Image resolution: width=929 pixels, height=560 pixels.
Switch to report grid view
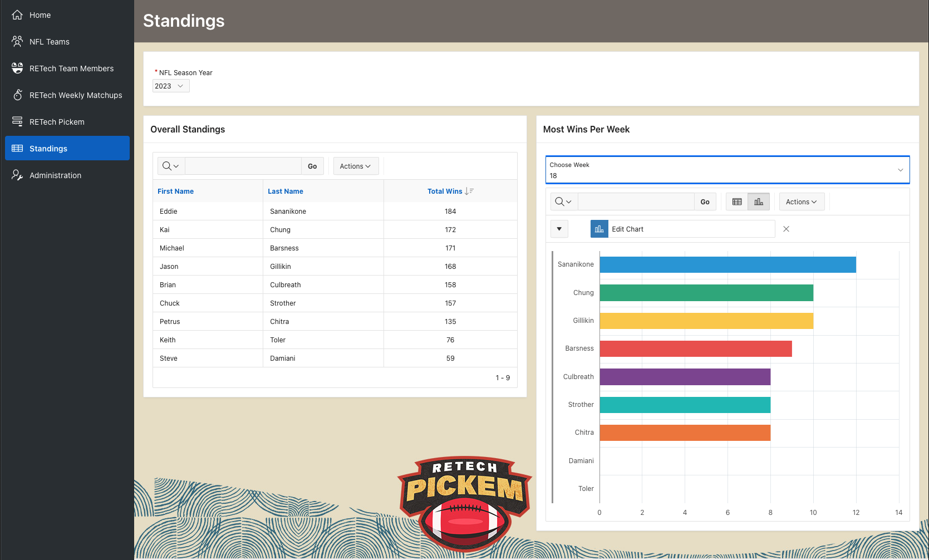point(737,202)
